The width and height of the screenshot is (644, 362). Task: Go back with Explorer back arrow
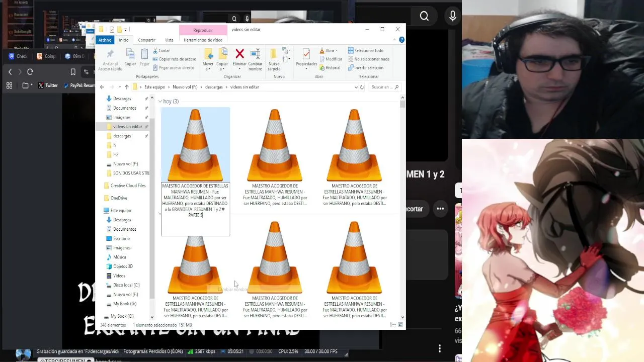pos(102,87)
